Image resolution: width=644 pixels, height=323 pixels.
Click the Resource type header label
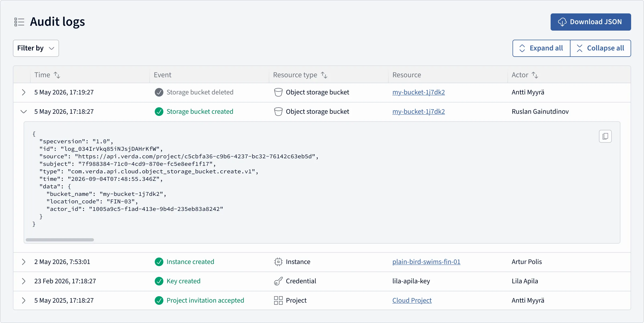pyautogui.click(x=295, y=75)
